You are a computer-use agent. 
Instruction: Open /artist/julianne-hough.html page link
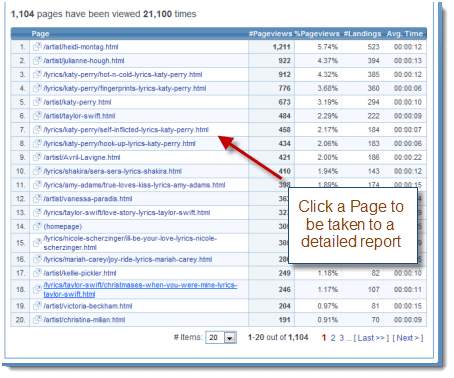pyautogui.click(x=84, y=61)
